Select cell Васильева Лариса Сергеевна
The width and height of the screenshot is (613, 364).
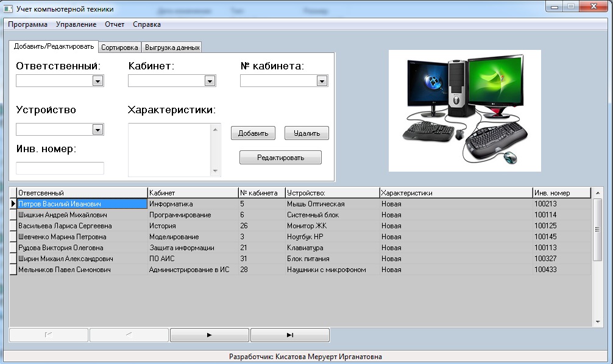[82, 226]
